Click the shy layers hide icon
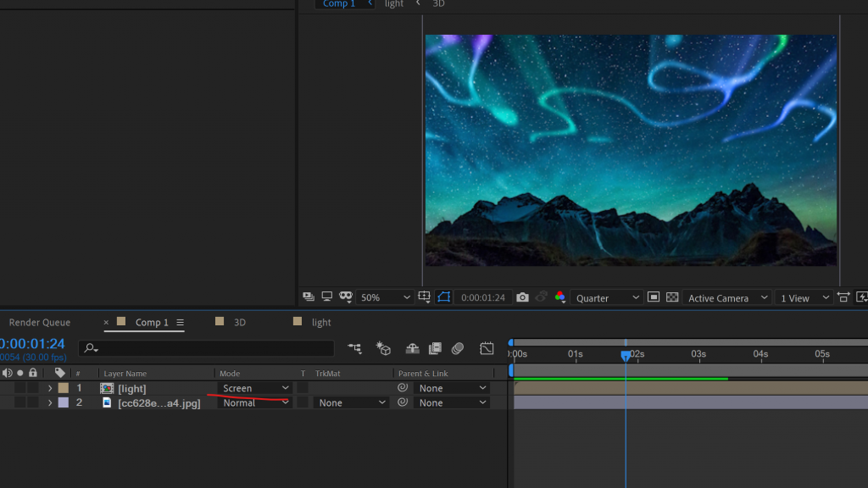This screenshot has width=868, height=488. pyautogui.click(x=413, y=348)
